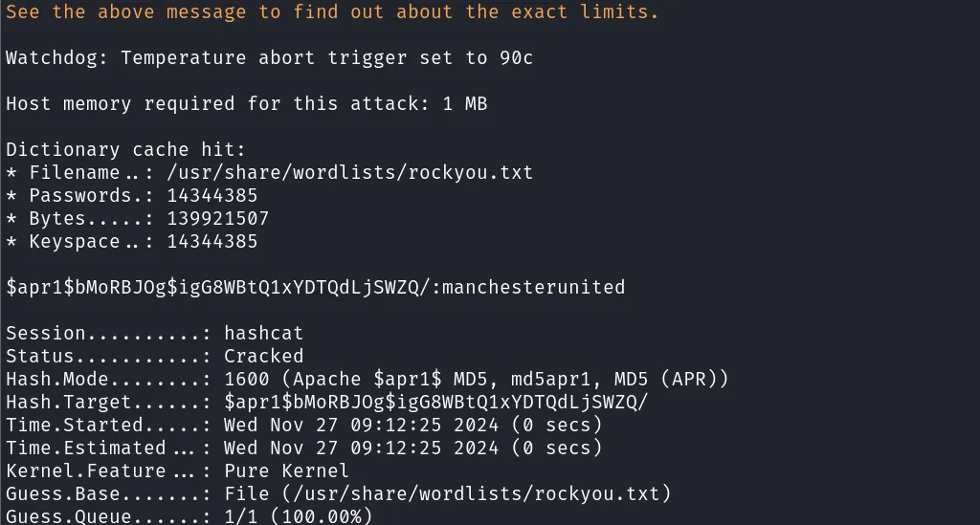Click the 90c temperature value

[x=516, y=57]
